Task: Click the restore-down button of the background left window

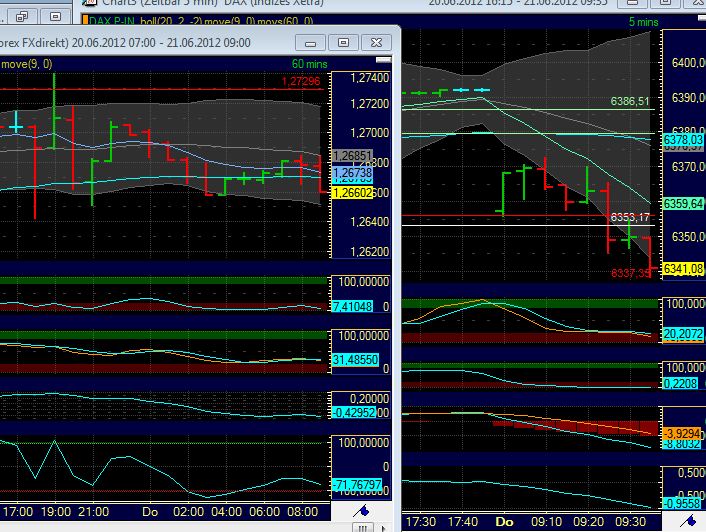Action: coord(22,17)
